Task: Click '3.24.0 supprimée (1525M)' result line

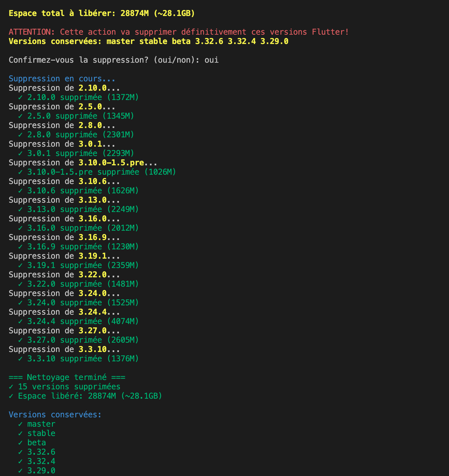Action: tap(78, 303)
